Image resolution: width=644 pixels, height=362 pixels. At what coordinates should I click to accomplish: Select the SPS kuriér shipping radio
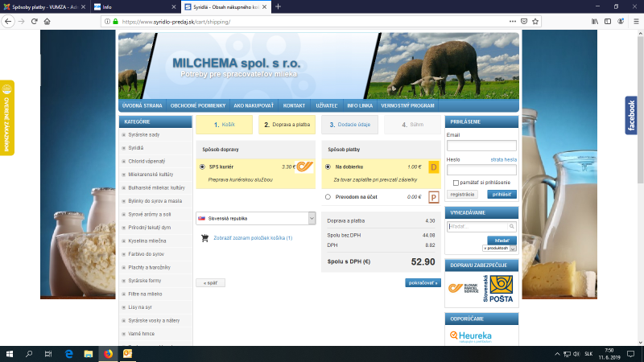202,167
